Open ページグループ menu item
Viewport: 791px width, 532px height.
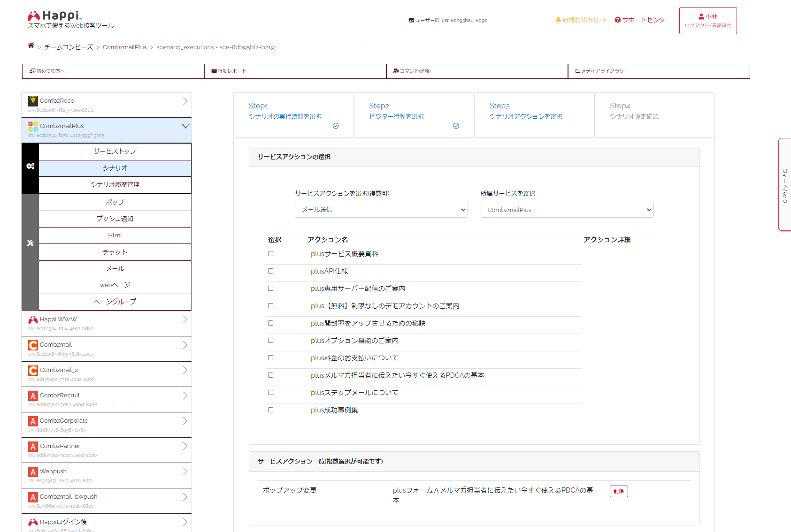(115, 302)
